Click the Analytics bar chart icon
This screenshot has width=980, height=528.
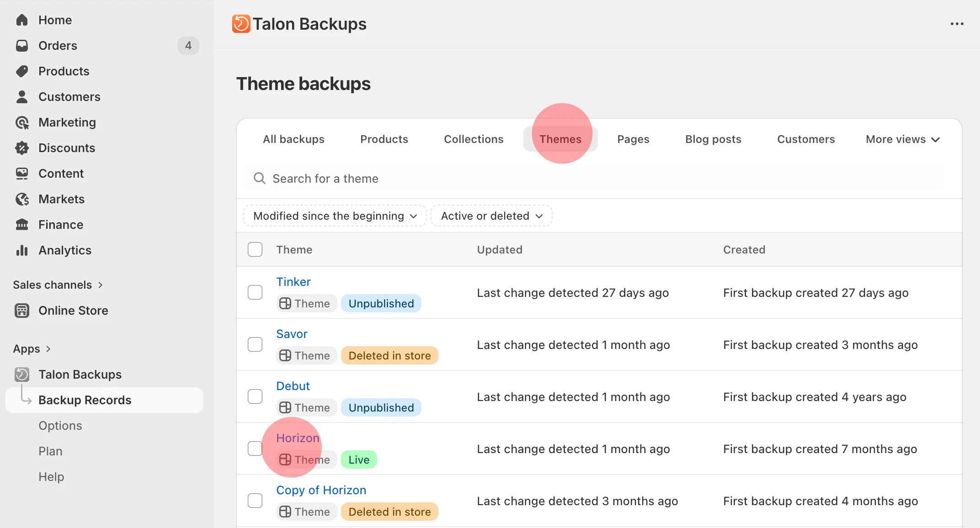22,250
